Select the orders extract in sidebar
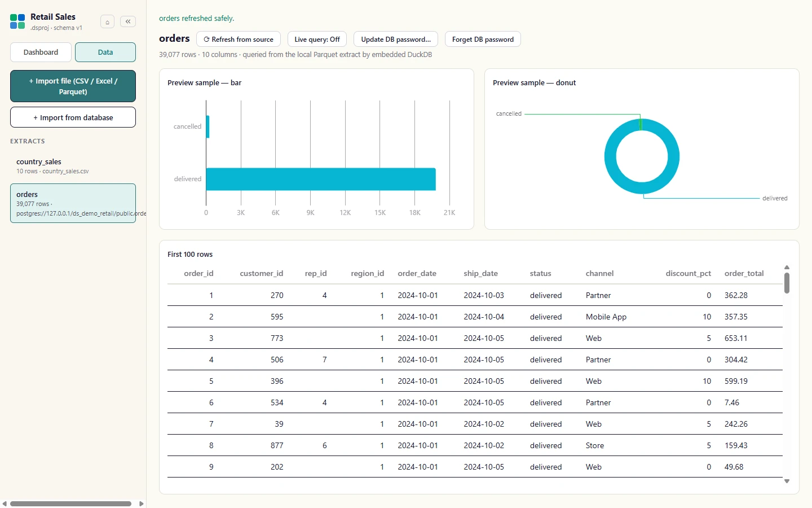 click(73, 203)
